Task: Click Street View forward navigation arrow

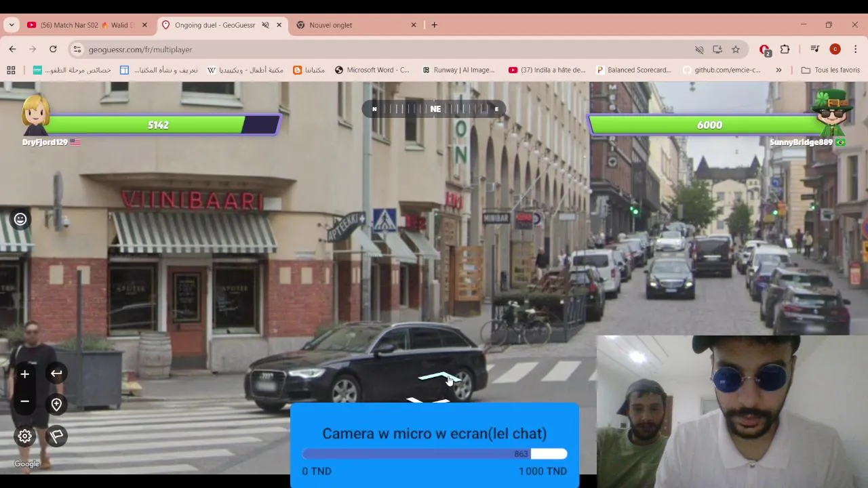Action: point(439,376)
